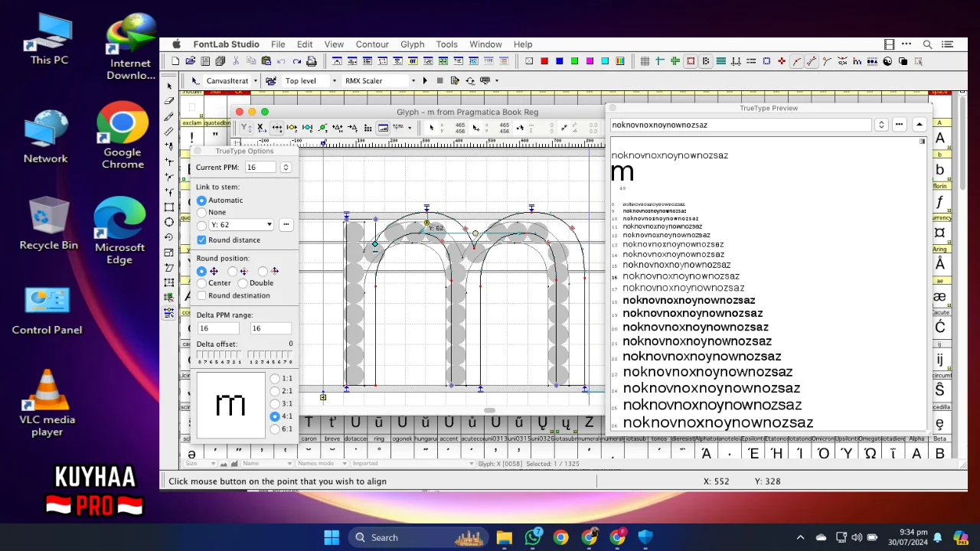Viewport: 980px width, 551px height.
Task: Select Double round position radio
Action: click(x=243, y=282)
